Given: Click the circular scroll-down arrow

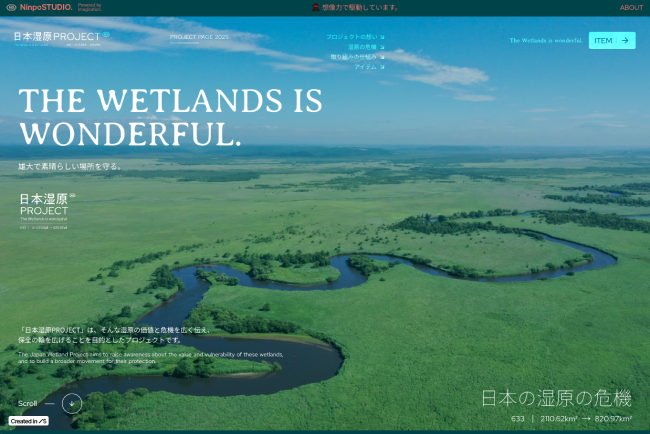Looking at the screenshot, I should [x=72, y=403].
